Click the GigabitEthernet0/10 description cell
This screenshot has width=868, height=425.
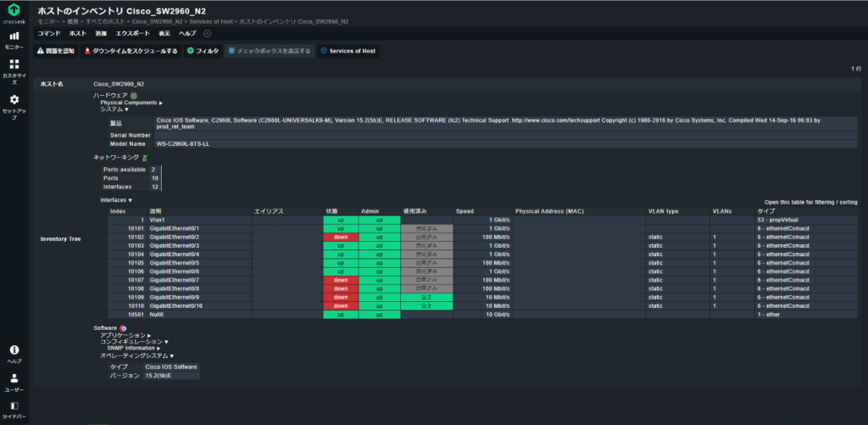pos(199,306)
